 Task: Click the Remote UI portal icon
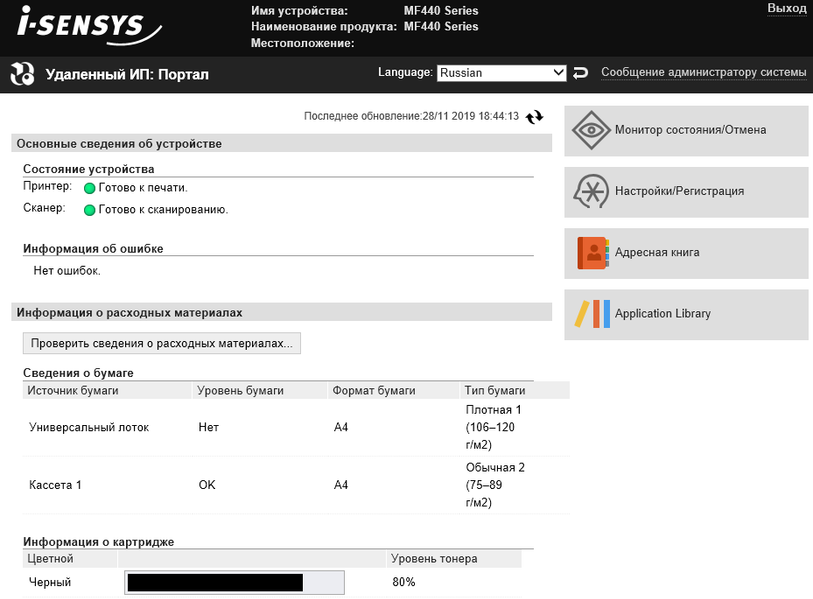click(x=22, y=74)
